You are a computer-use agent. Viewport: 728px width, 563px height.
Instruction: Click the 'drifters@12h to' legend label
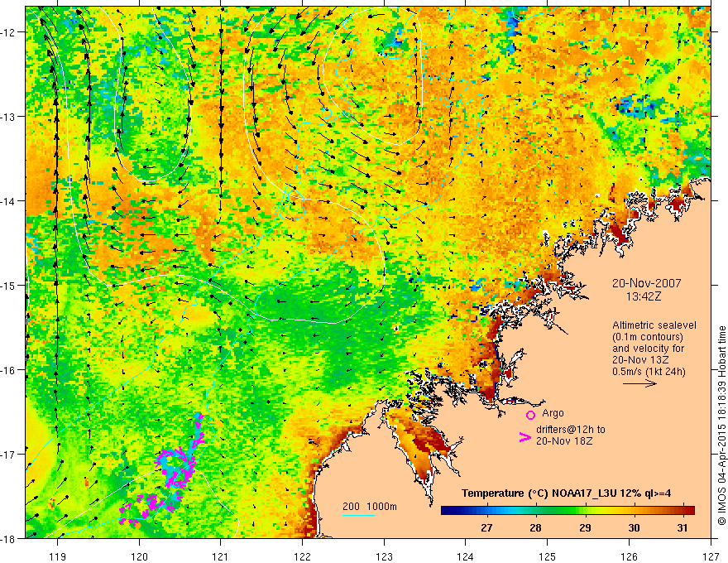[x=571, y=430]
